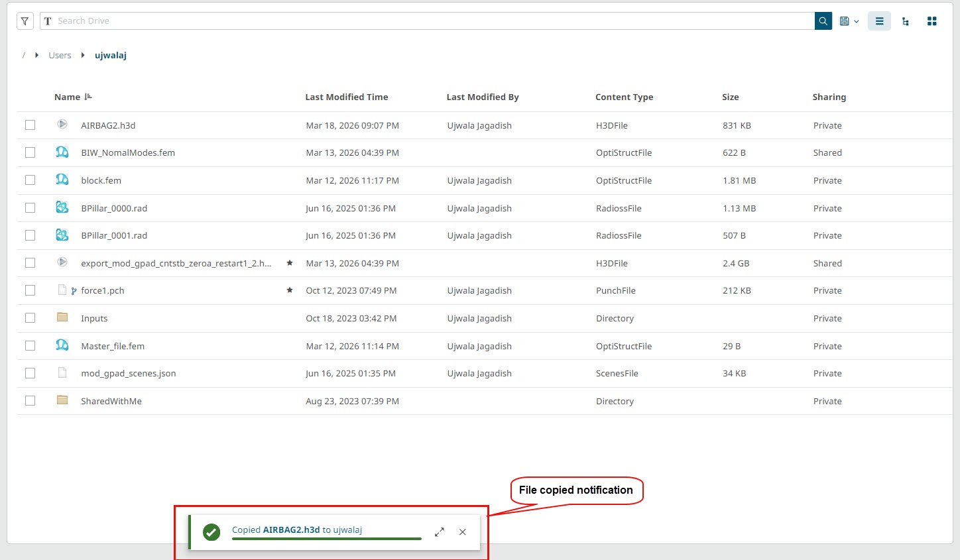Sort by Last Modified Time column
This screenshot has height=560, width=960.
tap(346, 97)
